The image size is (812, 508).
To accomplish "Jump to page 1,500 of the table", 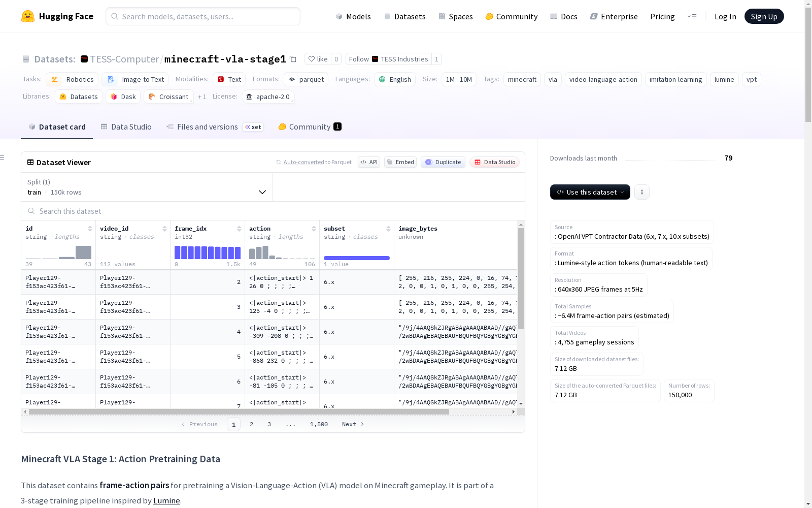I will point(319,424).
